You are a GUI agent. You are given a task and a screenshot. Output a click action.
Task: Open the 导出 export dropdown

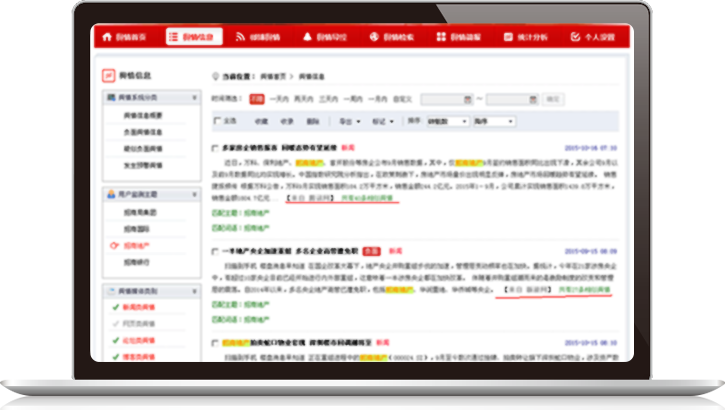coord(350,122)
